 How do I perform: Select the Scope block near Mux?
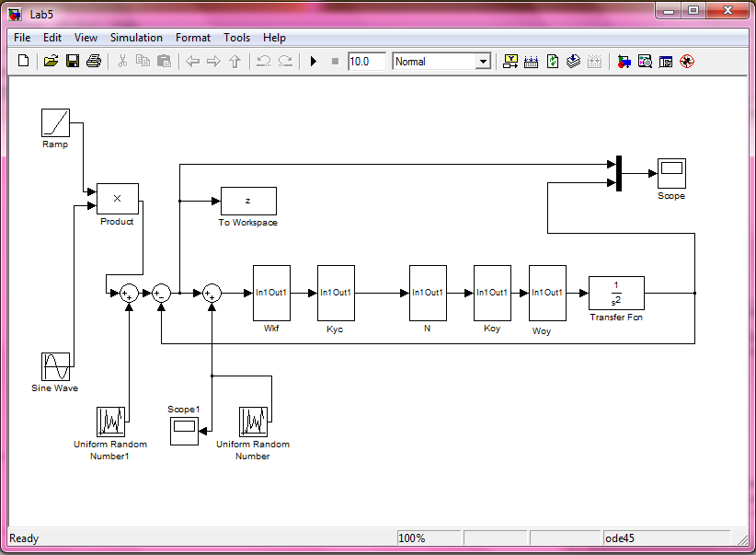(671, 173)
